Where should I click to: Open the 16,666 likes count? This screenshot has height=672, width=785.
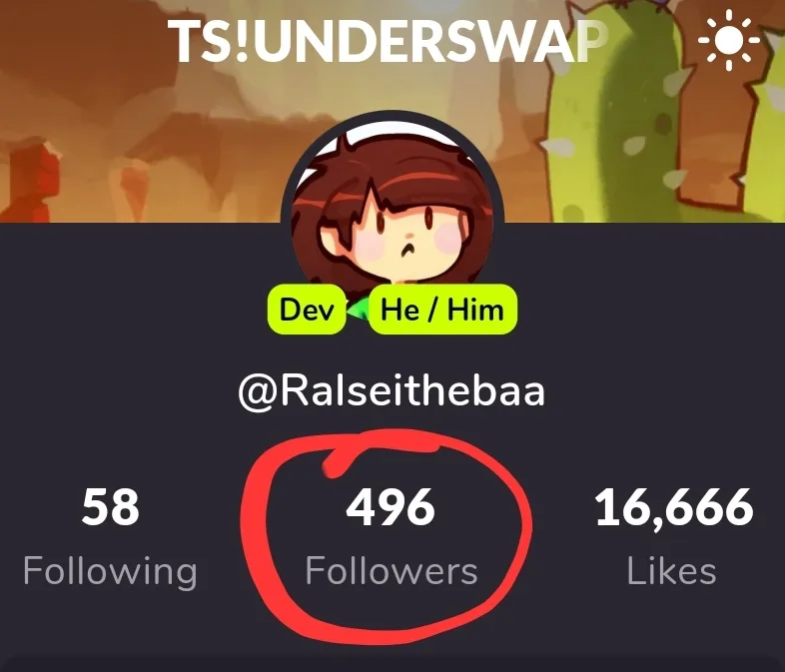[674, 508]
